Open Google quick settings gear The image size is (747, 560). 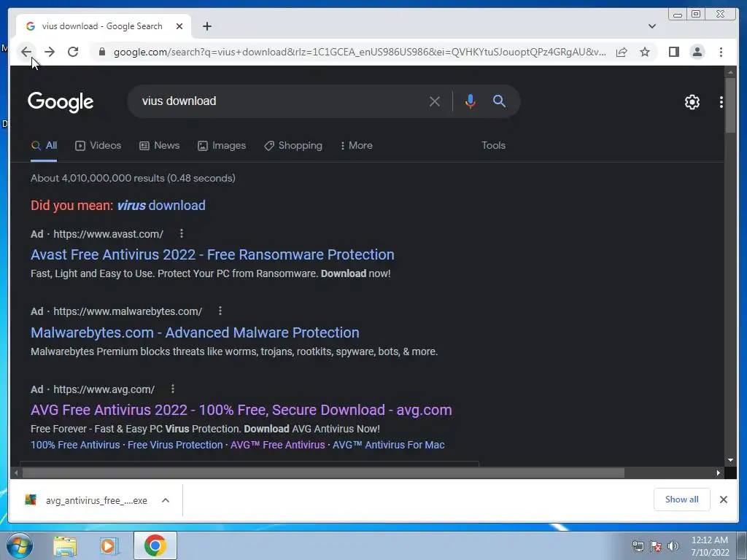(692, 102)
